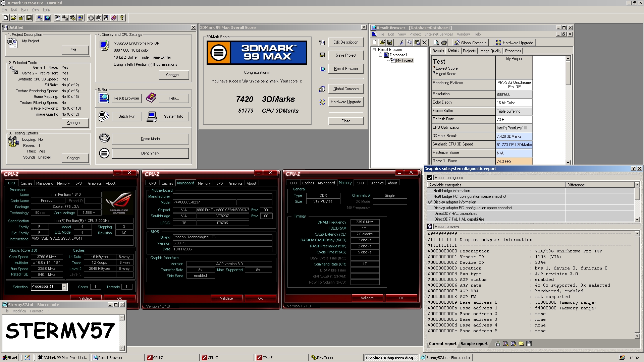Click the Hardware Upgrade icon in score window

tap(322, 102)
